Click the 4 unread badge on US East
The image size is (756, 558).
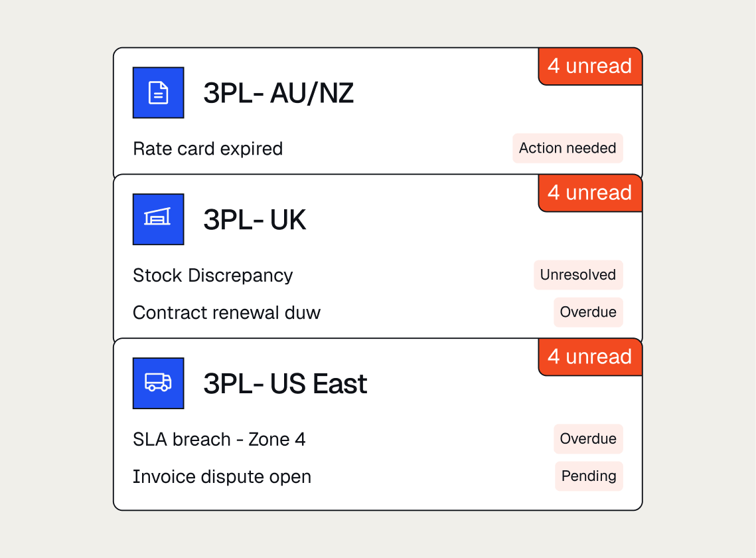point(590,357)
